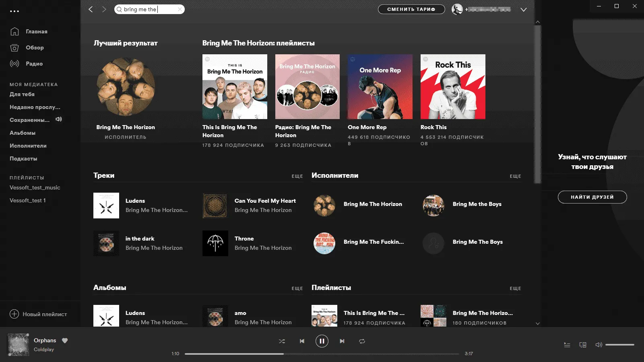Select the track 'in the dark'
The image size is (644, 362).
(x=140, y=239)
